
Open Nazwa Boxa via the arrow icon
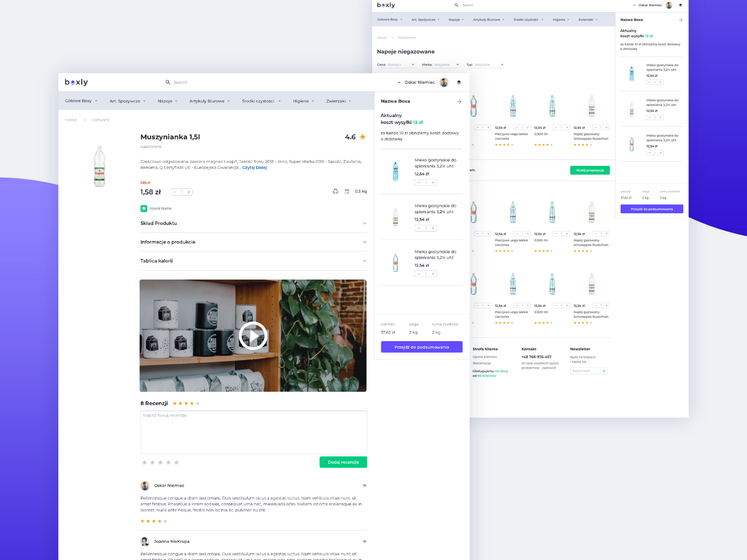(x=459, y=101)
